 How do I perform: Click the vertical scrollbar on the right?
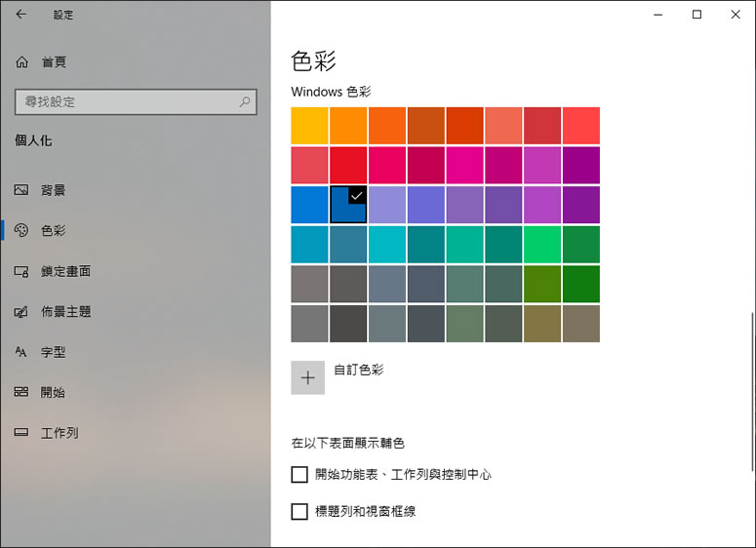tap(752, 392)
